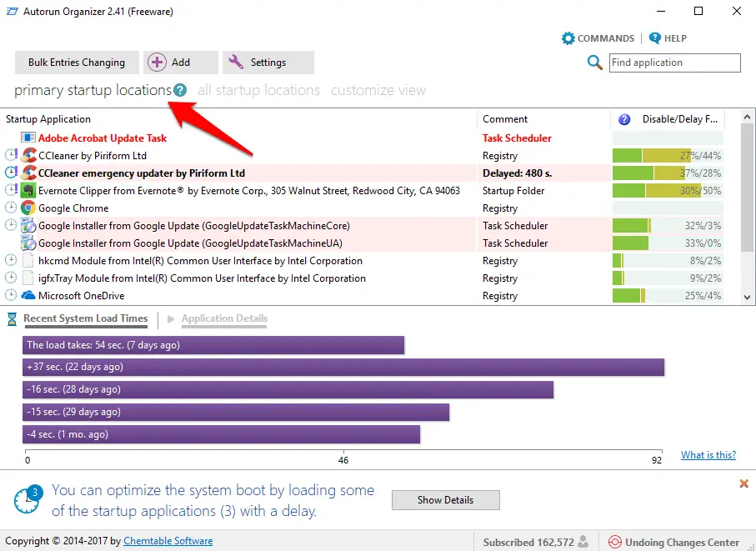Click delay clock icon for CCleaner by Piriform
The image size is (756, 551).
click(11, 155)
